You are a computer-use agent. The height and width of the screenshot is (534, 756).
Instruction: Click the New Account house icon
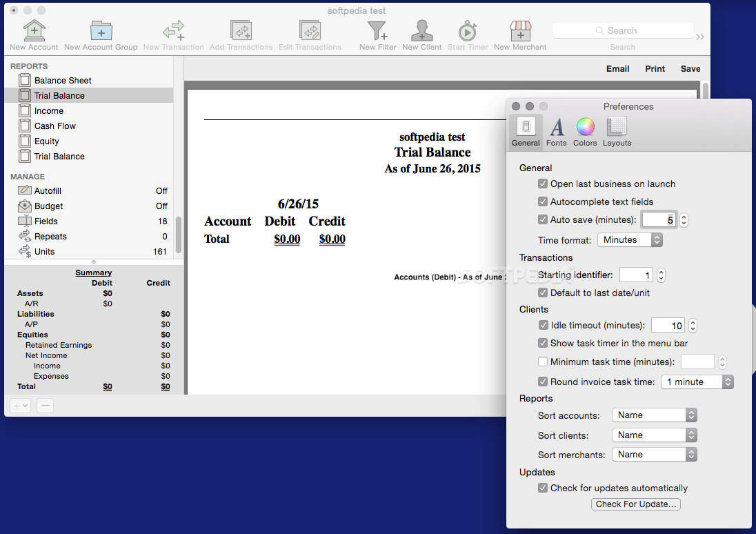click(34, 30)
